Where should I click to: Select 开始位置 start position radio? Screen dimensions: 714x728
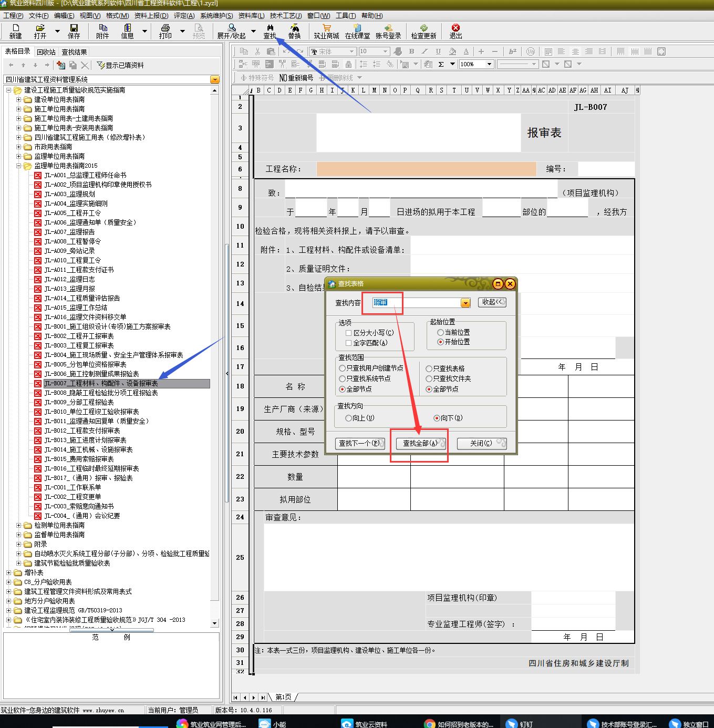point(440,342)
